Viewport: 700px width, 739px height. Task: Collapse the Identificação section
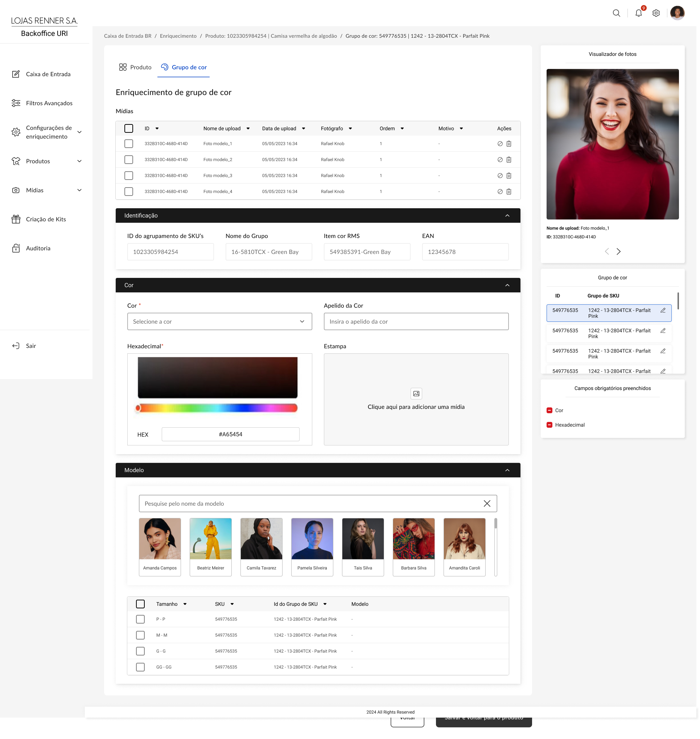click(x=507, y=216)
